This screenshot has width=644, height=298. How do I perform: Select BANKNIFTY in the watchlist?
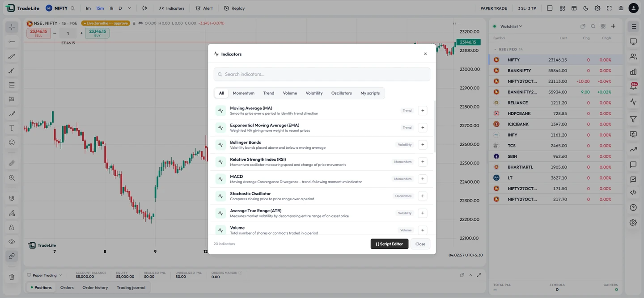point(555,71)
